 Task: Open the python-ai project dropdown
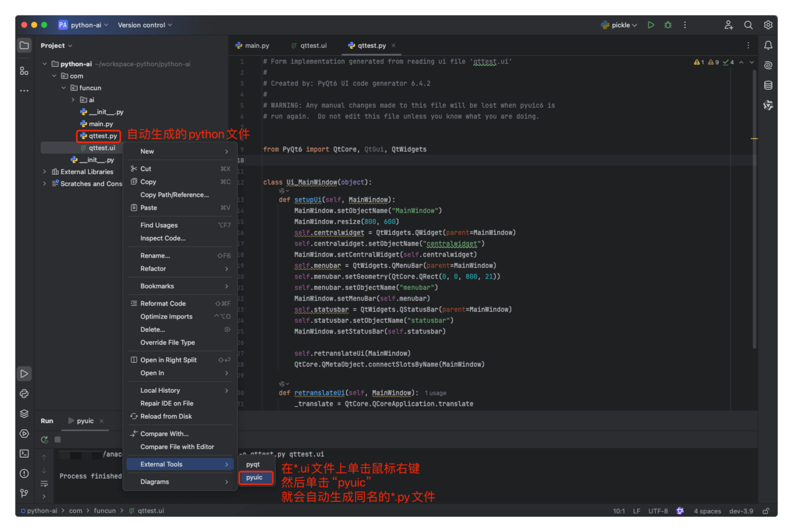pyautogui.click(x=83, y=25)
